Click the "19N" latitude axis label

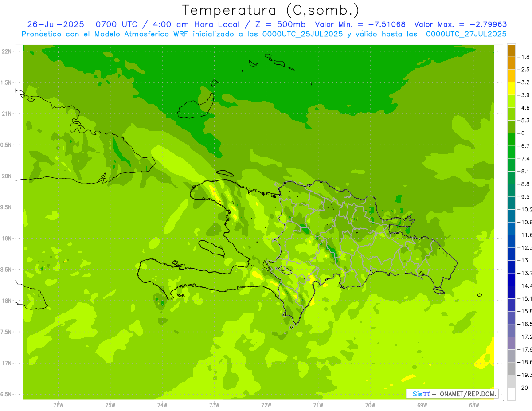click(7, 239)
